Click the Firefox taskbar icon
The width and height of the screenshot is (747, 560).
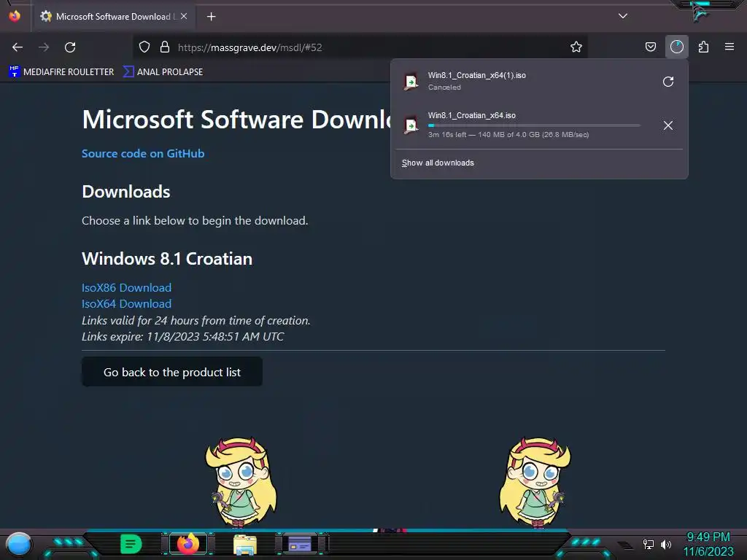(x=188, y=544)
